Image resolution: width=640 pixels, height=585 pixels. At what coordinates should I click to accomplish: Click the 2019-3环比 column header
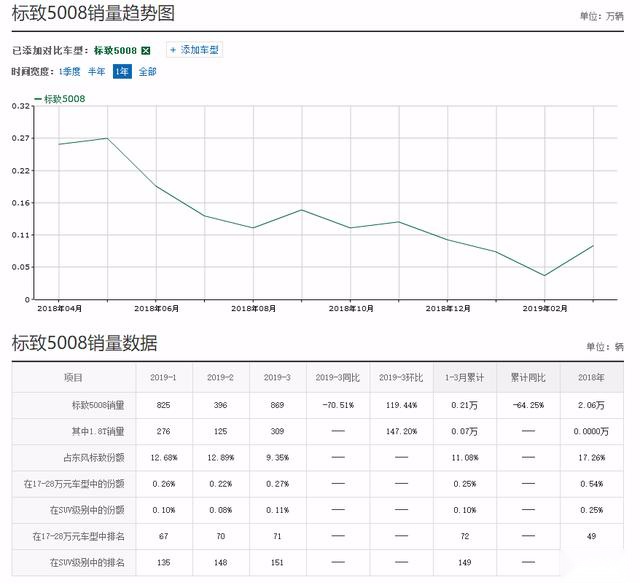(401, 378)
